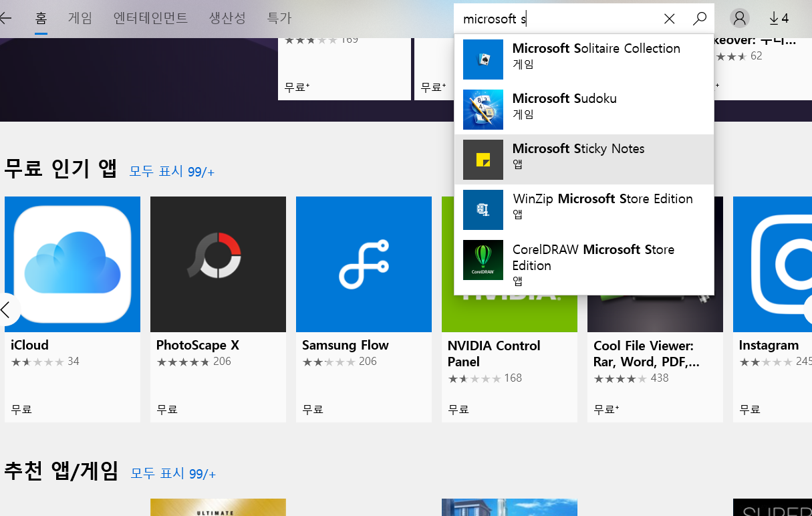
Task: Open the user account profile icon
Action: point(739,18)
